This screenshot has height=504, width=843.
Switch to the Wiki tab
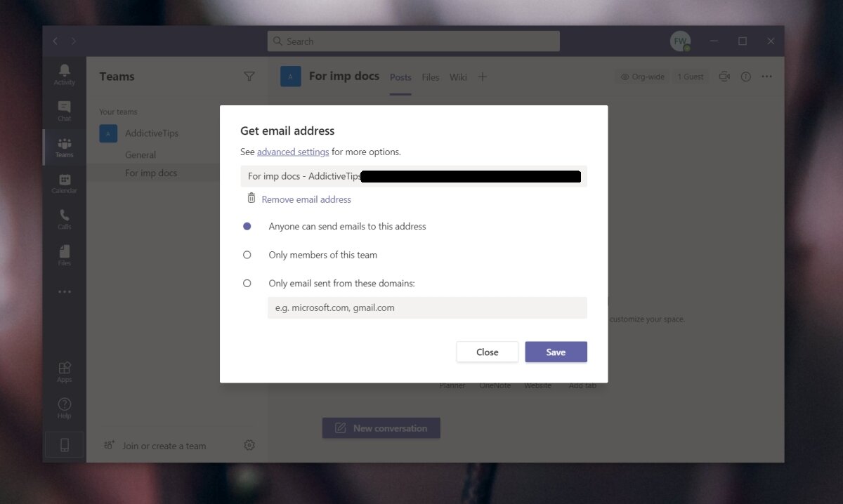(458, 77)
